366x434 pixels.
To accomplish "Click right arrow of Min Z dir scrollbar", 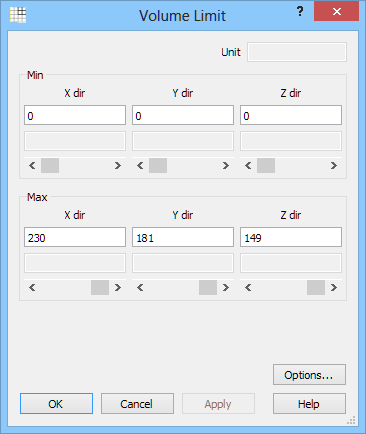I will coord(334,166).
